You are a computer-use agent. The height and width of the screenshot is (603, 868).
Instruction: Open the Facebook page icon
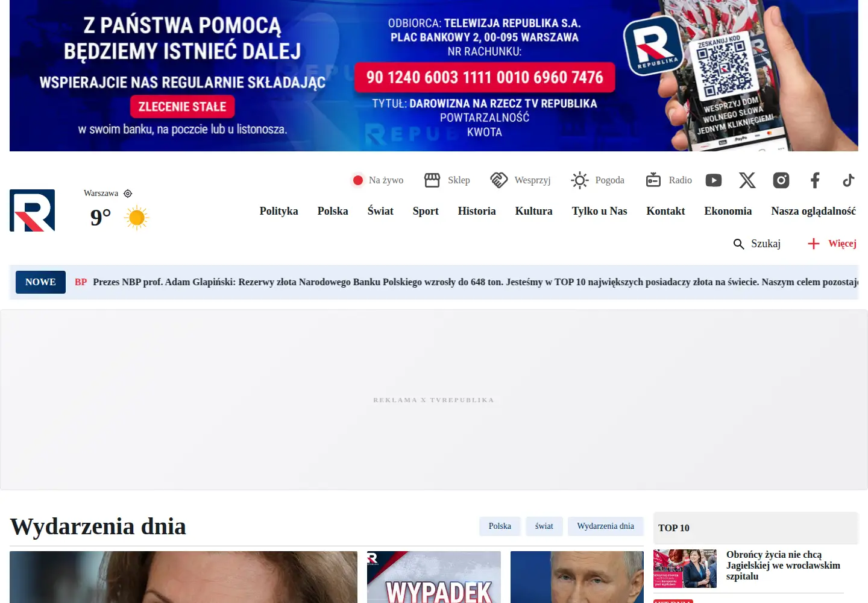point(815,180)
